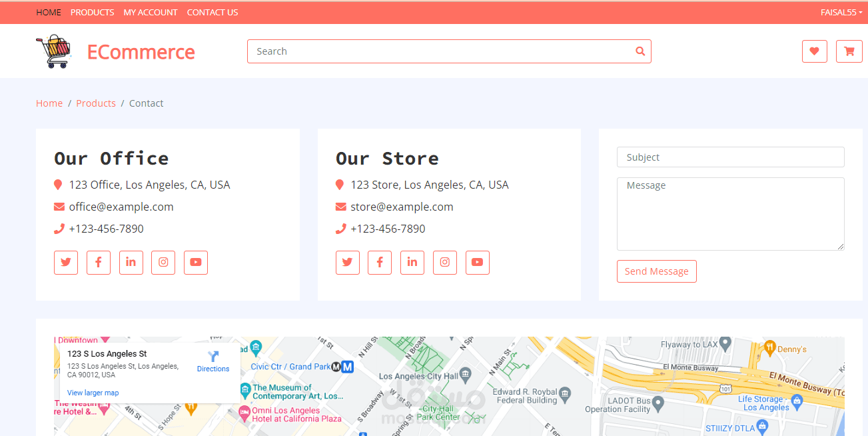Viewport: 868px width, 436px height.
Task: Open Our Office YouTube icon
Action: (x=196, y=263)
